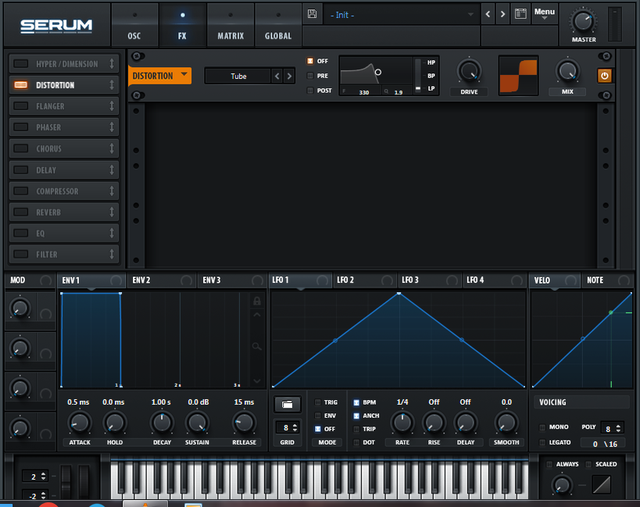Enable LFO TRIG mode checkbox
The height and width of the screenshot is (507, 640).
point(319,402)
